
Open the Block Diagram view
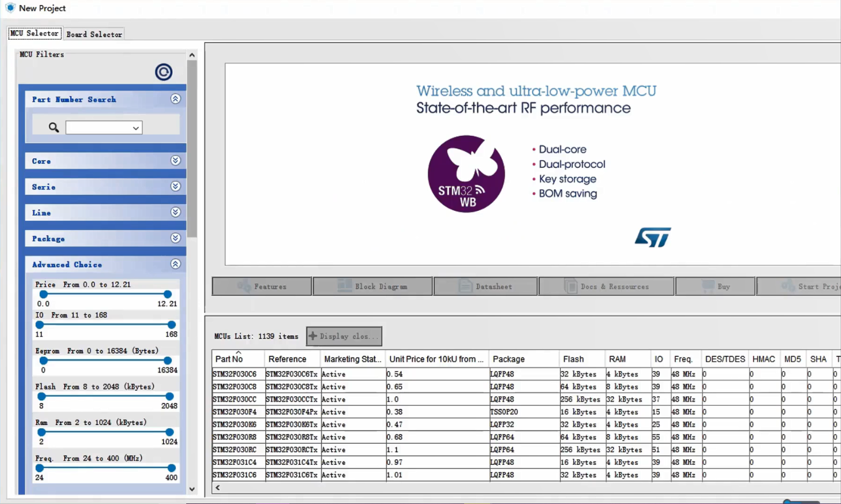(x=372, y=287)
